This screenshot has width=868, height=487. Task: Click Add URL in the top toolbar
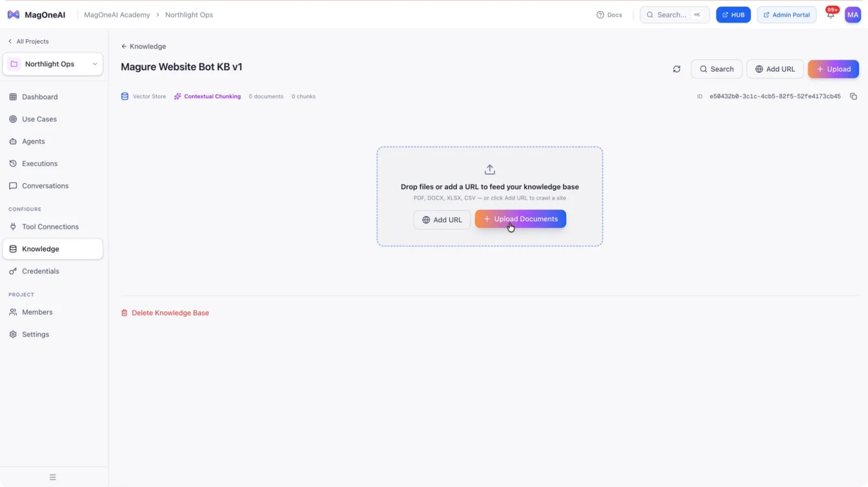(775, 69)
